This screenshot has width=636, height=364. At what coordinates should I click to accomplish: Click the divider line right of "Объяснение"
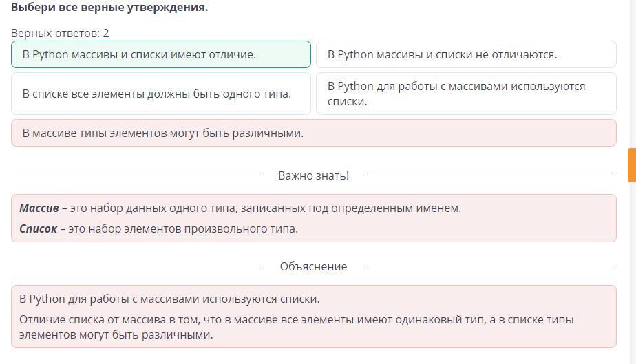coord(489,266)
